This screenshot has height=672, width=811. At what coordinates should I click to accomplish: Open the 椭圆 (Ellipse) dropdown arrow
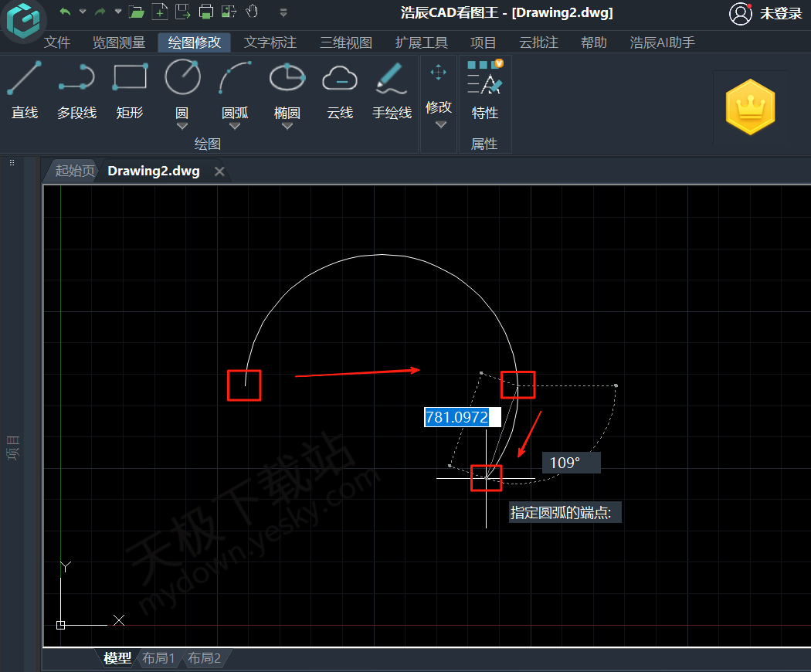(287, 127)
